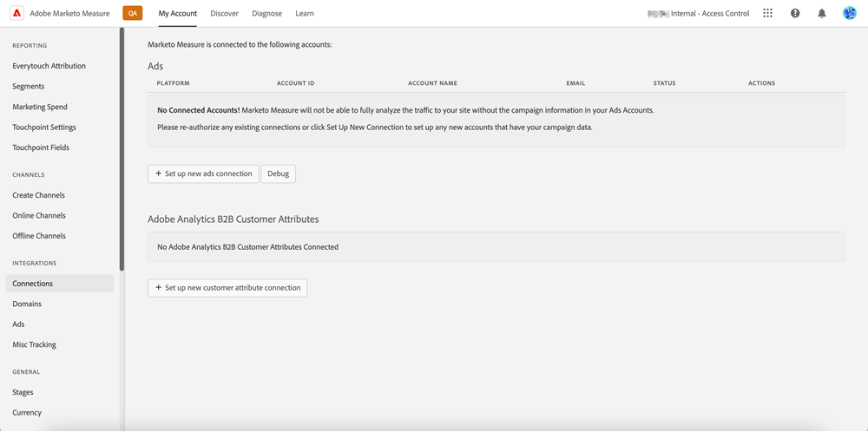Click the ACCOUNT NAME column header
The width and height of the screenshot is (868, 432).
[x=432, y=83]
